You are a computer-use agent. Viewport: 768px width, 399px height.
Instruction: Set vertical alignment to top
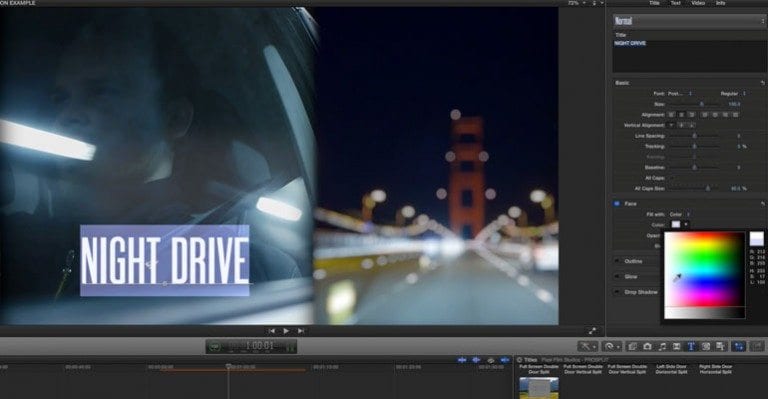click(672, 125)
